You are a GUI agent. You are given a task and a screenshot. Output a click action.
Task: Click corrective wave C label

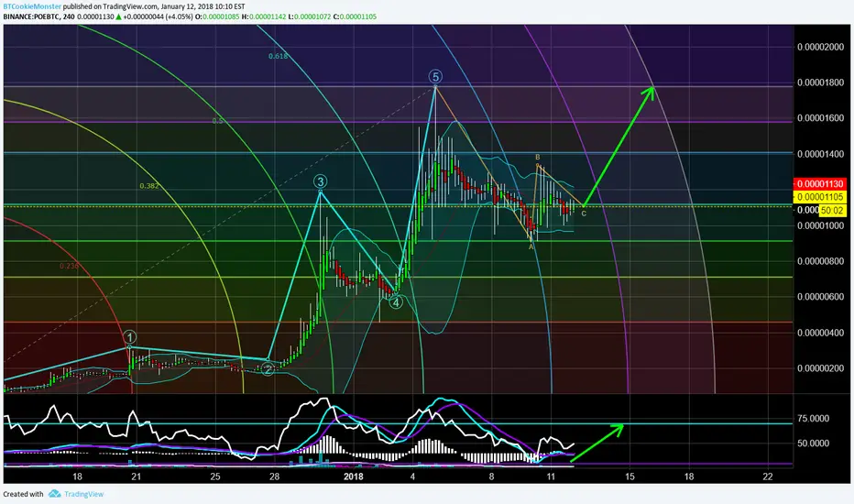pos(584,214)
